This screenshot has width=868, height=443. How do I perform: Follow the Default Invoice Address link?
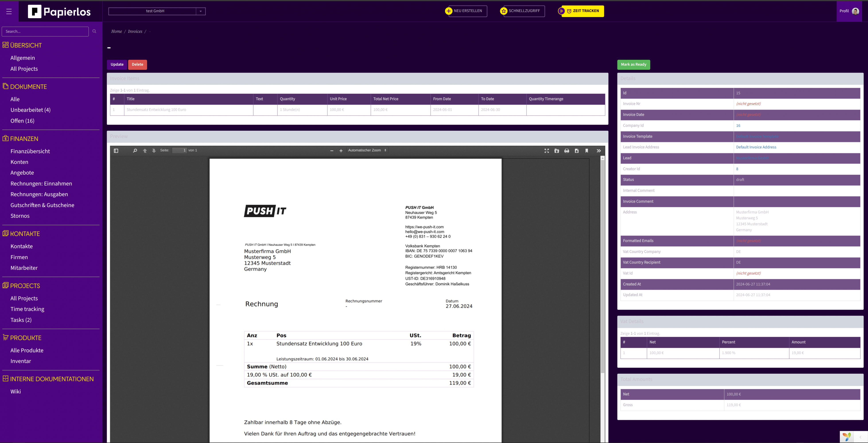(756, 147)
